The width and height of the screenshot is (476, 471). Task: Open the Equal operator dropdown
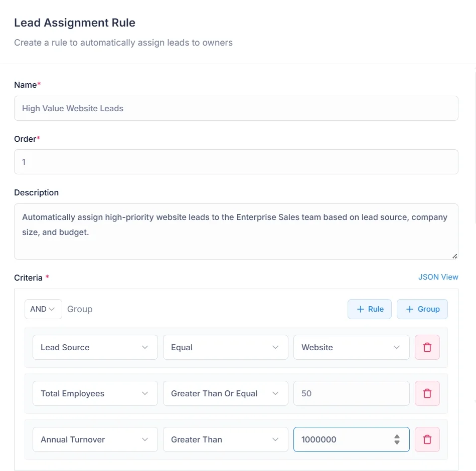pos(225,347)
